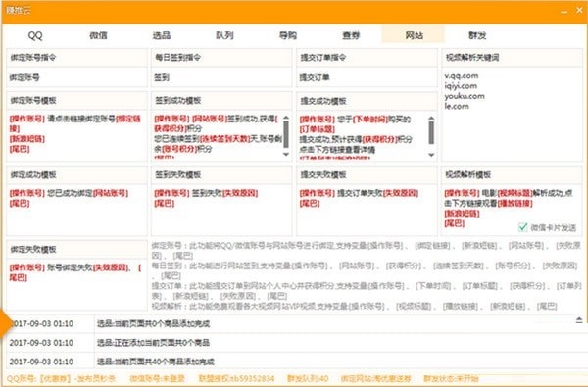This screenshot has width=588, height=387.
Task: Click the 联盟授权 status entry
Action: point(236,379)
